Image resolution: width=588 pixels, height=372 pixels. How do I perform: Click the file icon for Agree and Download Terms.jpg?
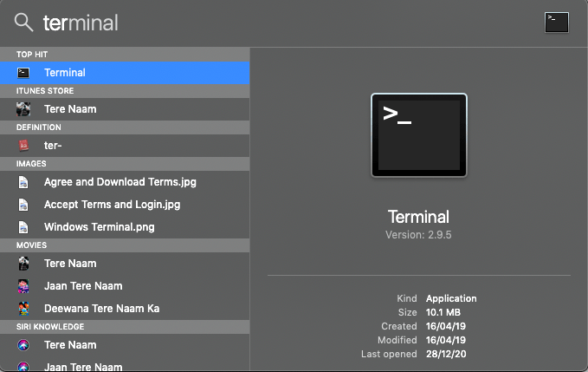point(24,183)
